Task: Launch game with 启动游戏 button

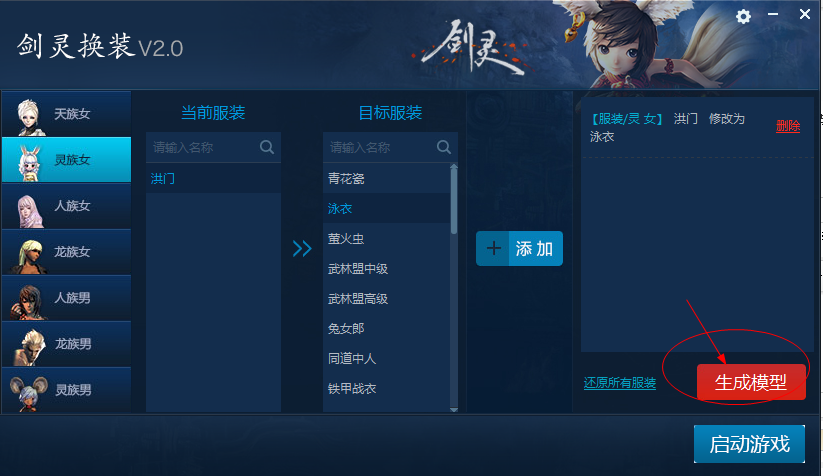Action: pyautogui.click(x=749, y=444)
